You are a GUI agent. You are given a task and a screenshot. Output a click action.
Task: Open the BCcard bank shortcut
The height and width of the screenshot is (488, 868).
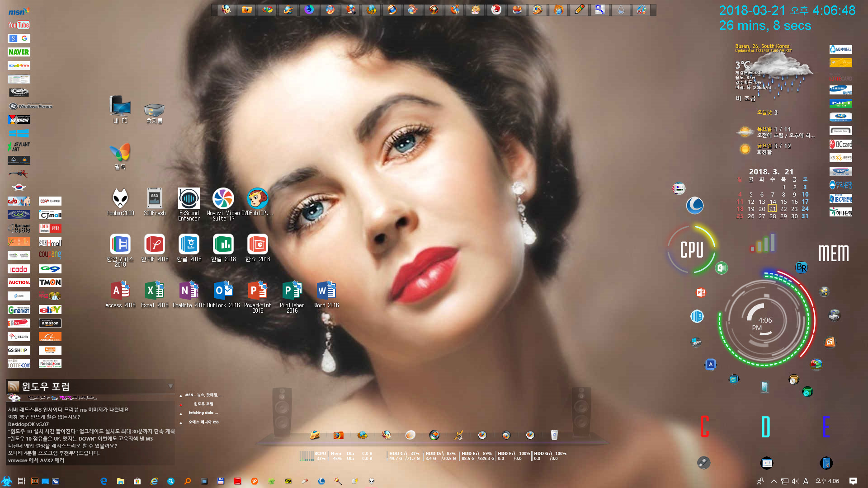[x=841, y=144]
